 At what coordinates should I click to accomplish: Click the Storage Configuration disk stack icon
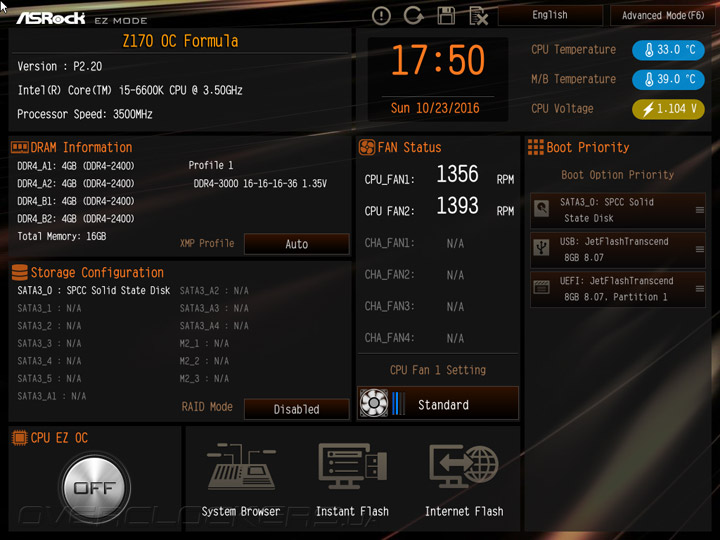pos(20,272)
